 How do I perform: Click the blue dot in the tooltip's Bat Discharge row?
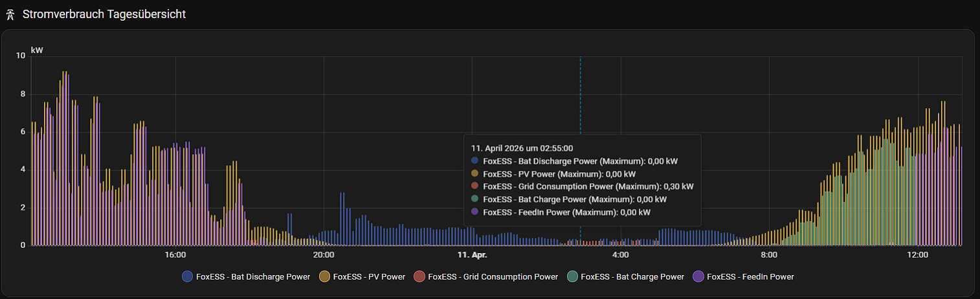[475, 161]
